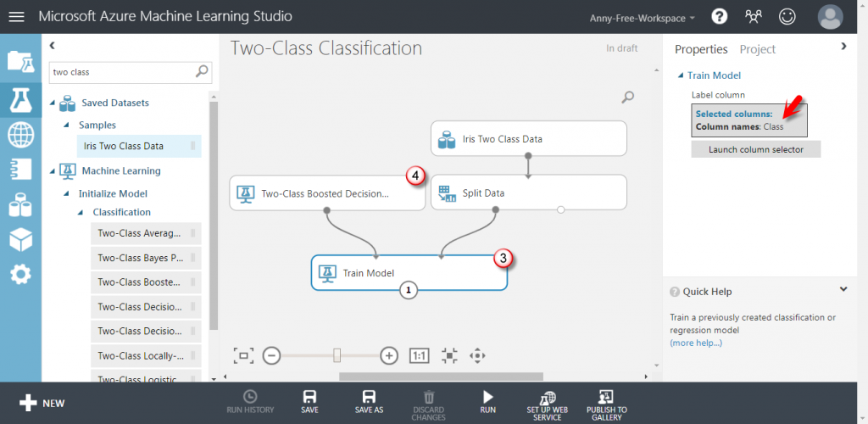
Task: Click SAVE AS in the bottom toolbar
Action: coord(369,403)
